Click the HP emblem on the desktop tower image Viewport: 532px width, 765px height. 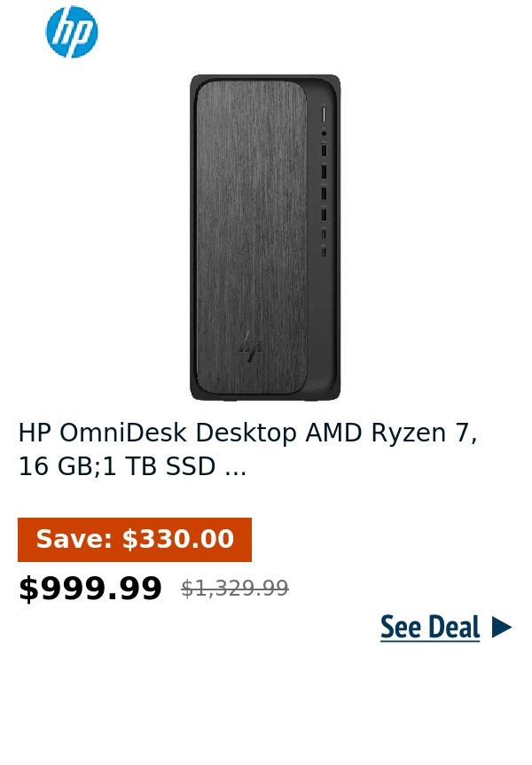(249, 346)
